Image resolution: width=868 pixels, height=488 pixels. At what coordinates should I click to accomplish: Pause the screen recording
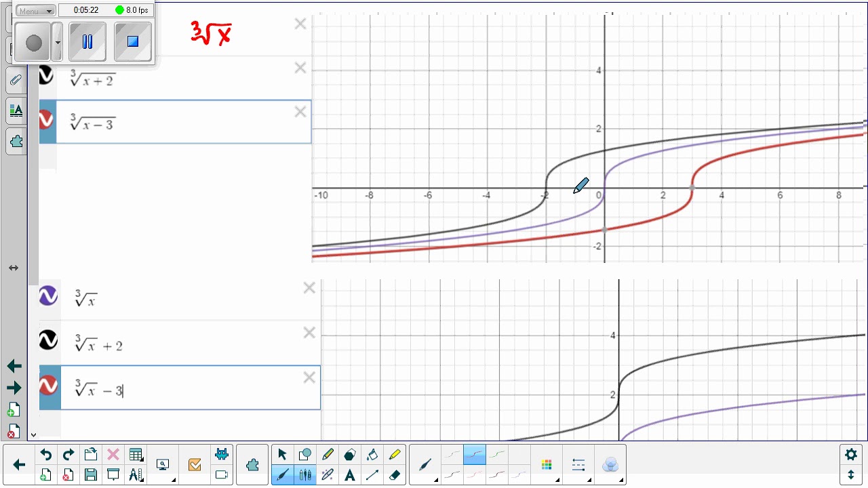tap(87, 42)
